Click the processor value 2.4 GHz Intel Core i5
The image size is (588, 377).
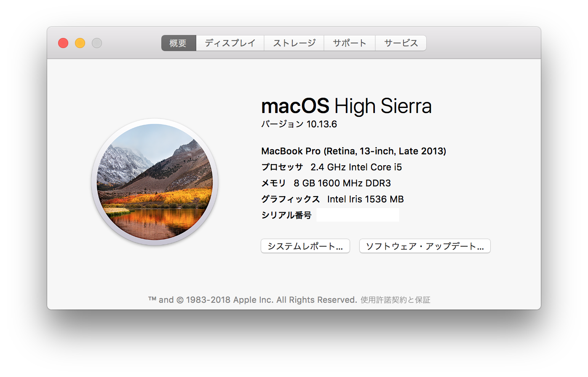[356, 167]
